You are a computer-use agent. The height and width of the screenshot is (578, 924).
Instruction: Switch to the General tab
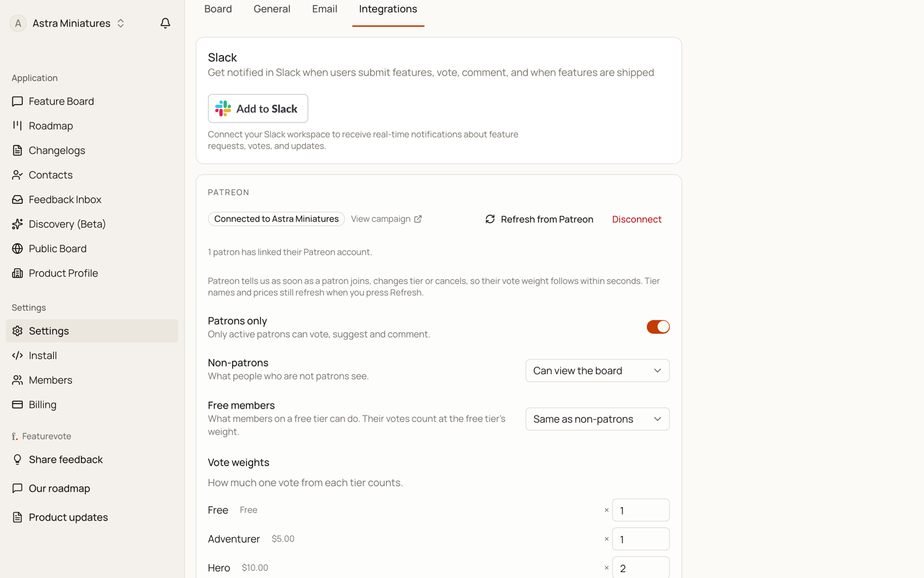pos(272,9)
